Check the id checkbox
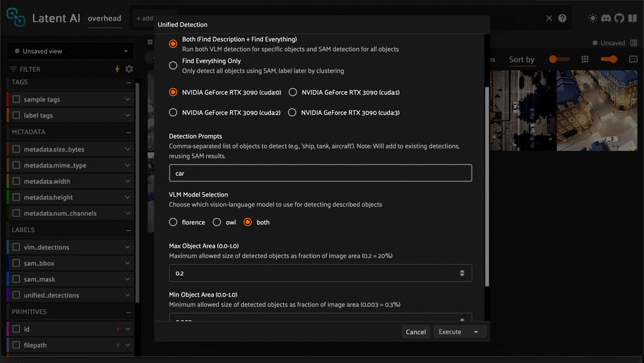 tap(16, 329)
